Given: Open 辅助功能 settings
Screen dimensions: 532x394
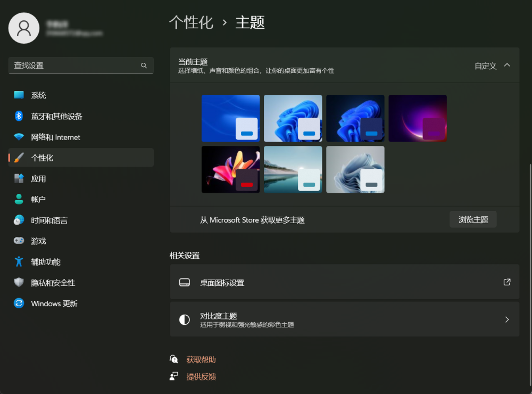Looking at the screenshot, I should (x=81, y=261).
